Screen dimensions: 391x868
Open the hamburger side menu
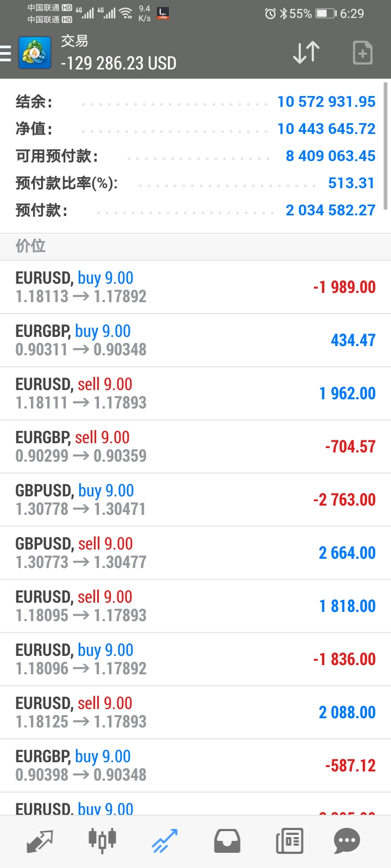pos(5,53)
